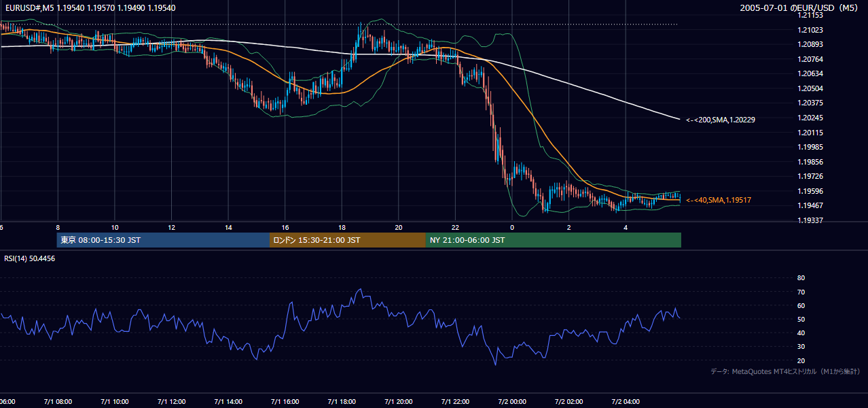Click the <-<40,SMA,1.19517 line label

click(x=719, y=200)
